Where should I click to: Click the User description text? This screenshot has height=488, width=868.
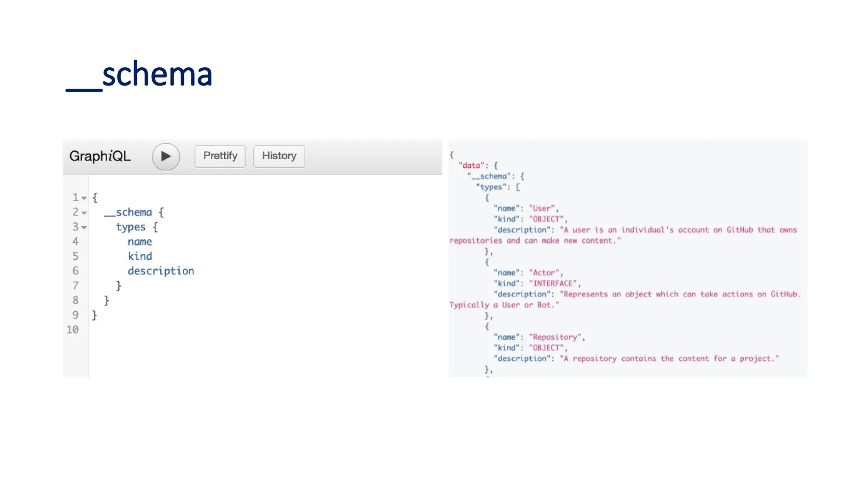click(x=623, y=235)
